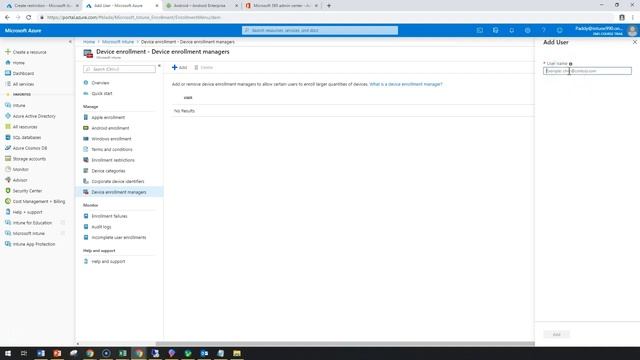
Task: Open 'What is a device enrollment manager?' link
Action: click(x=406, y=84)
